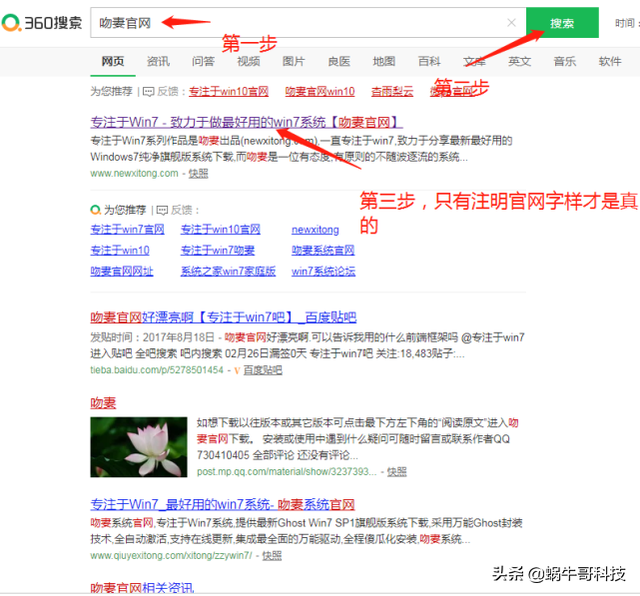Viewport: 640px width, 596px height.
Task: Switch to the 英文 tab
Action: click(520, 61)
